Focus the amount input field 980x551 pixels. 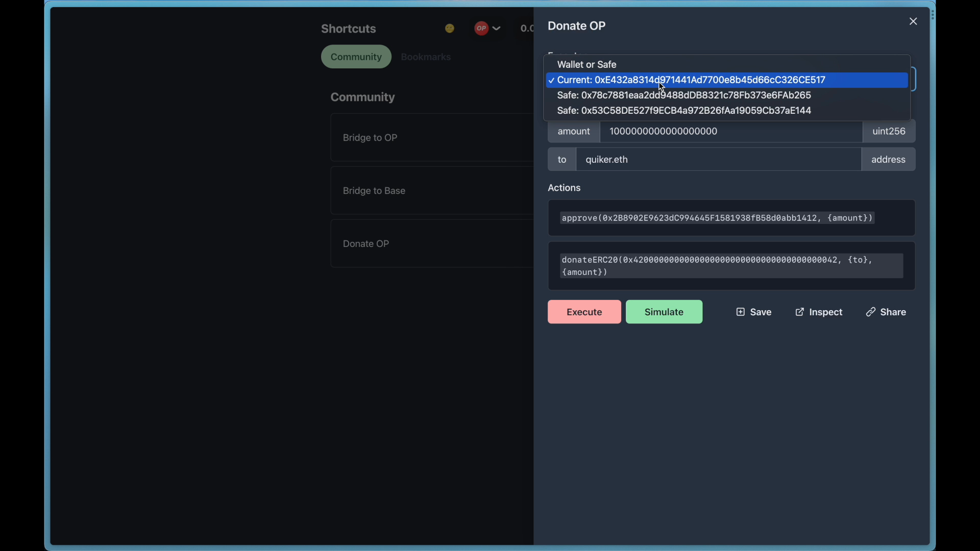(x=731, y=131)
